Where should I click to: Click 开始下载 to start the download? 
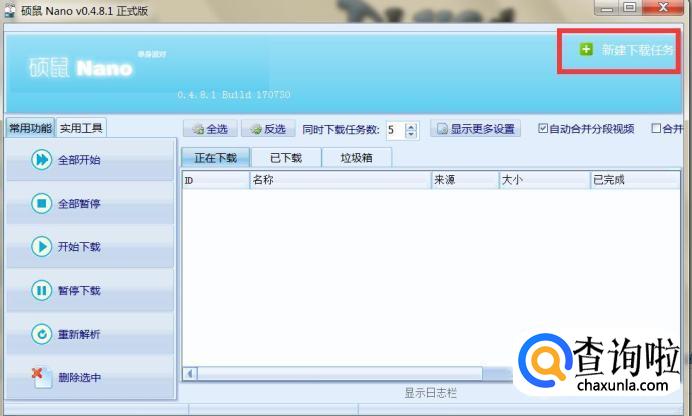coord(90,247)
